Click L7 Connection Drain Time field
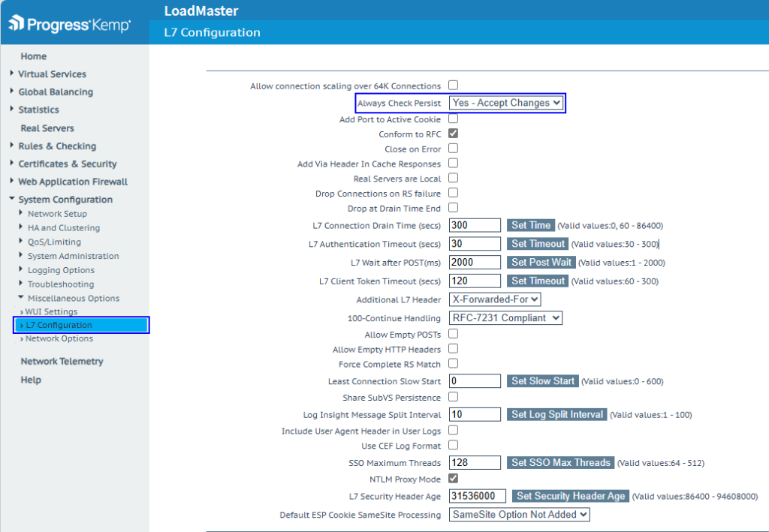Screen dimensions: 769x532 coord(475,225)
